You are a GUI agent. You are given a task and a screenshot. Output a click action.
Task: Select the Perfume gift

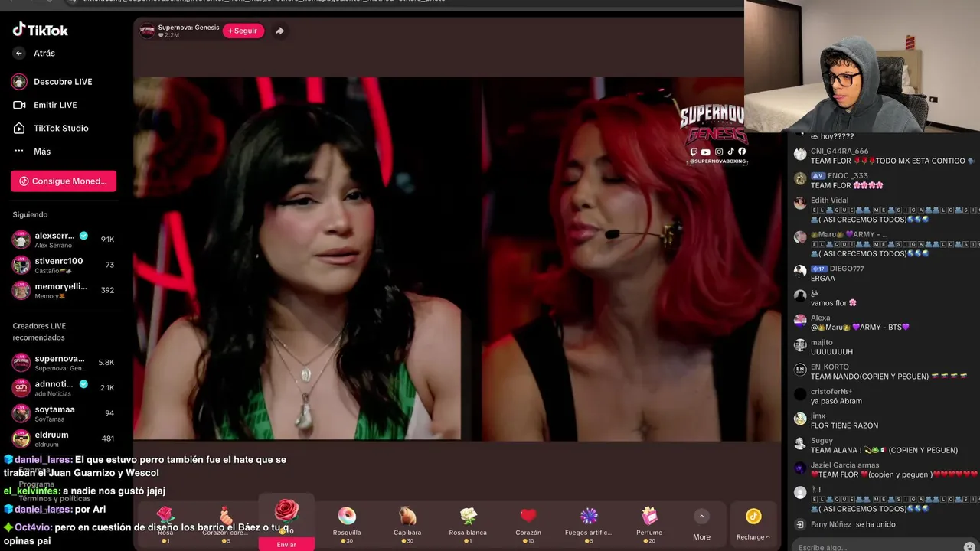[x=648, y=523]
